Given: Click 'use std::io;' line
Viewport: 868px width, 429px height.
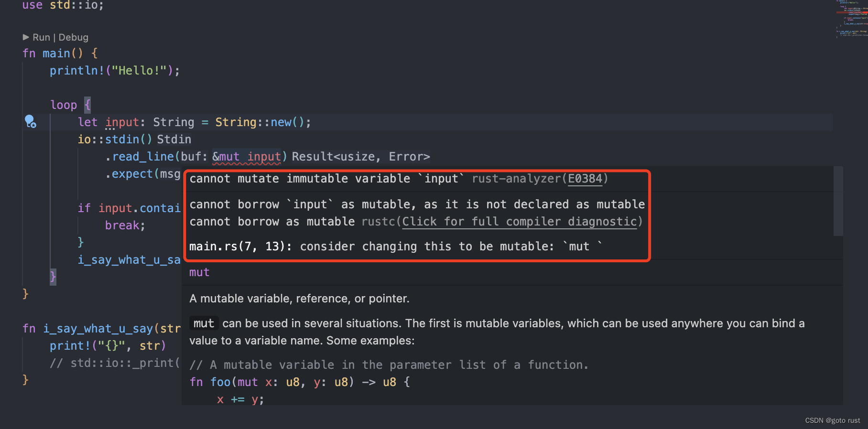Looking at the screenshot, I should (63, 5).
